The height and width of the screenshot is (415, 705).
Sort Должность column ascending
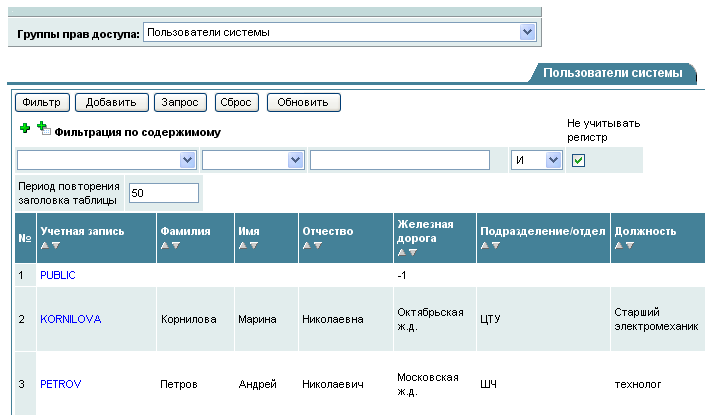[619, 245]
